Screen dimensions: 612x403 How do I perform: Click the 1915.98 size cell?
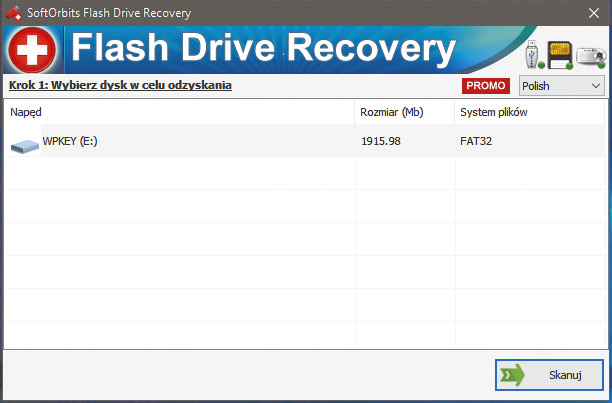380,142
